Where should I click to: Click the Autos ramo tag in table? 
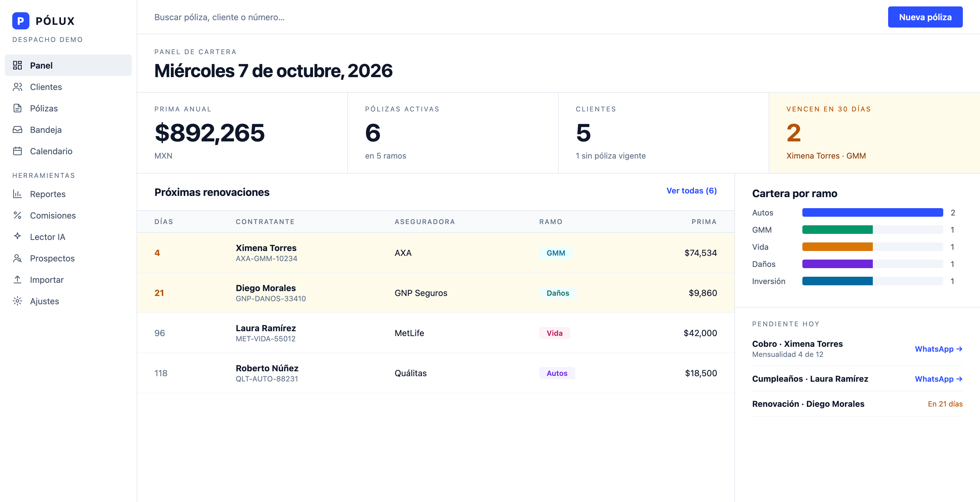(x=557, y=373)
